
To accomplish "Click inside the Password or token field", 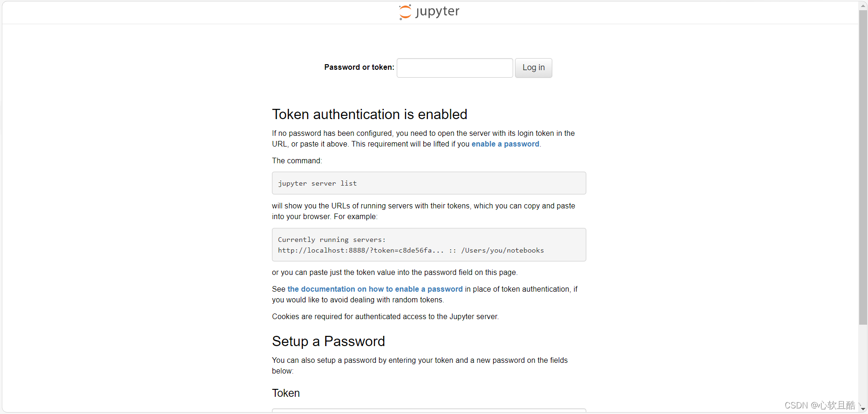I will click(x=454, y=67).
